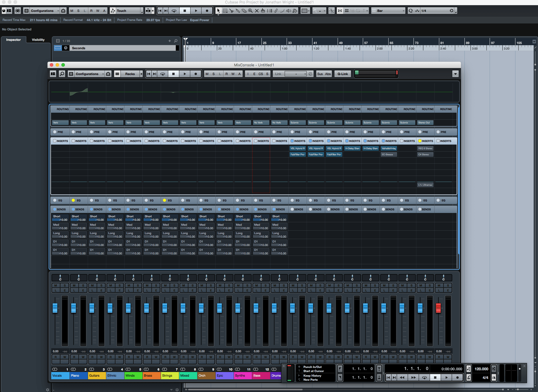Select the Mute X tool
This screenshot has height=392, width=538.
257,11
